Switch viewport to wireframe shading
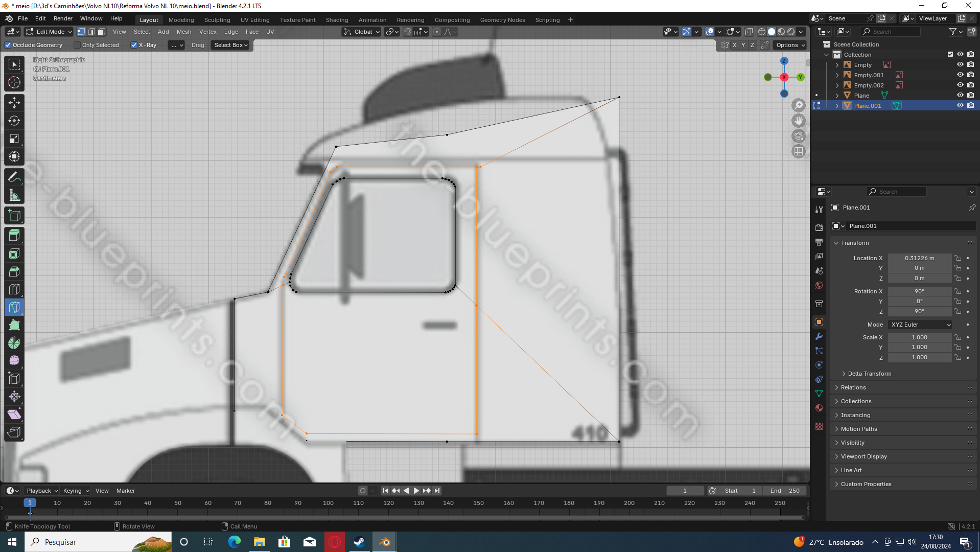The image size is (980, 552). coord(762,32)
